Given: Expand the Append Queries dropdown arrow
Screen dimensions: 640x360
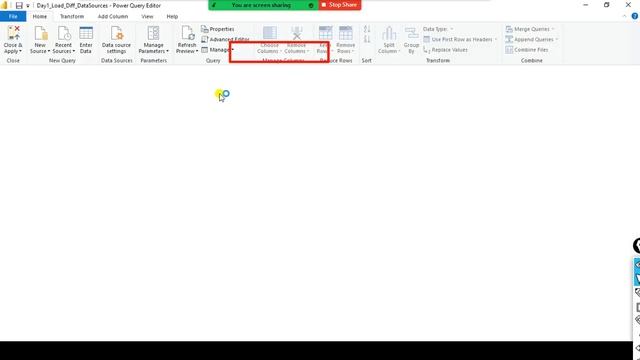Looking at the screenshot, I should (556, 39).
